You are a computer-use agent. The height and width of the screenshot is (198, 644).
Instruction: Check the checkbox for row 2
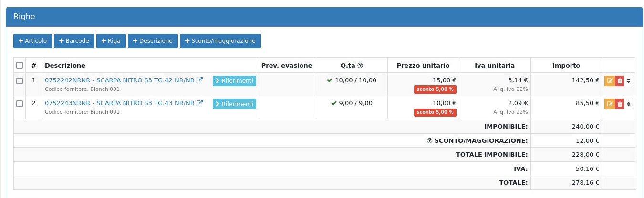coord(20,104)
